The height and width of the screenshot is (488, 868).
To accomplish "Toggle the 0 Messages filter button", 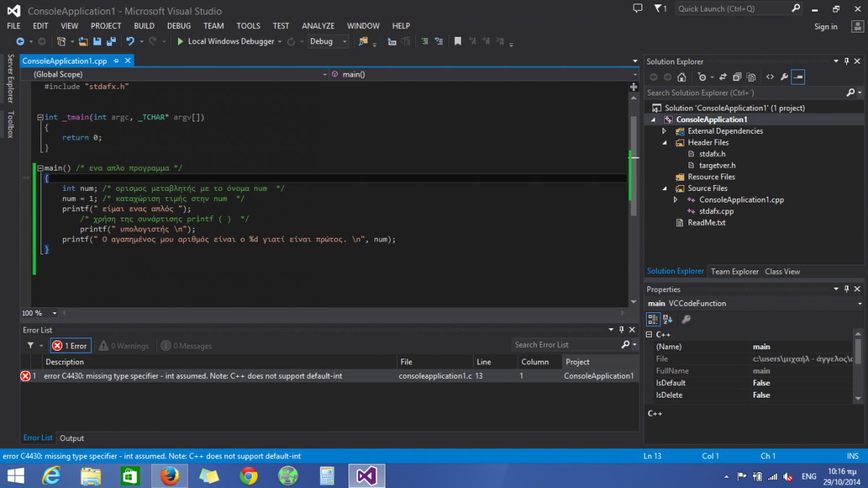I will pyautogui.click(x=186, y=346).
